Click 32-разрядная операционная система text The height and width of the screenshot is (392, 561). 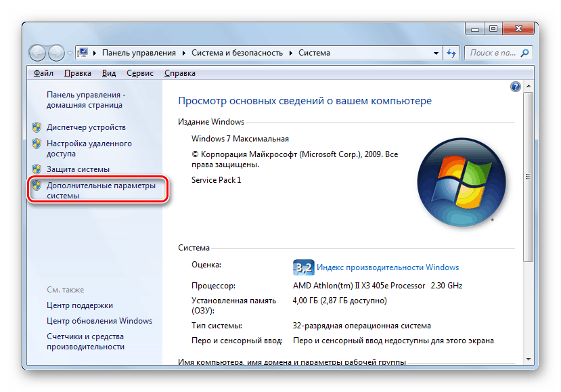point(362,326)
